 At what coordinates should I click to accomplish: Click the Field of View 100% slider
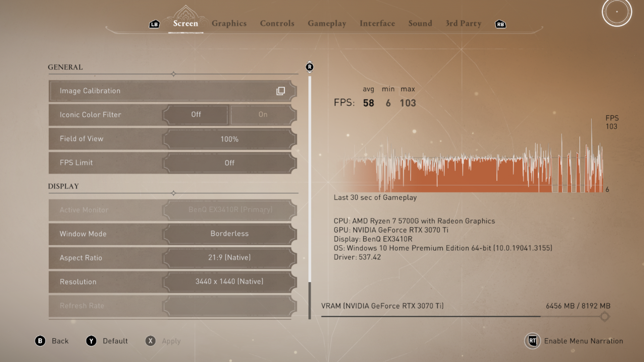coord(229,139)
